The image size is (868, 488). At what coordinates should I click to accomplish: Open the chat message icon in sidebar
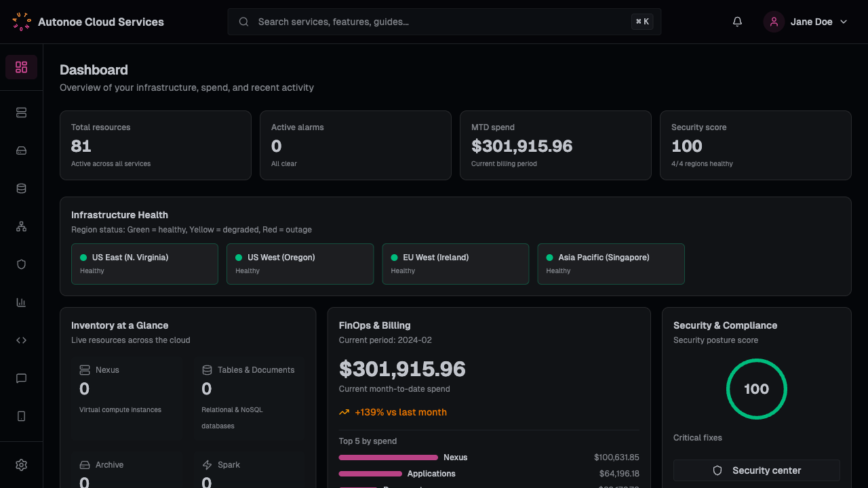21,378
